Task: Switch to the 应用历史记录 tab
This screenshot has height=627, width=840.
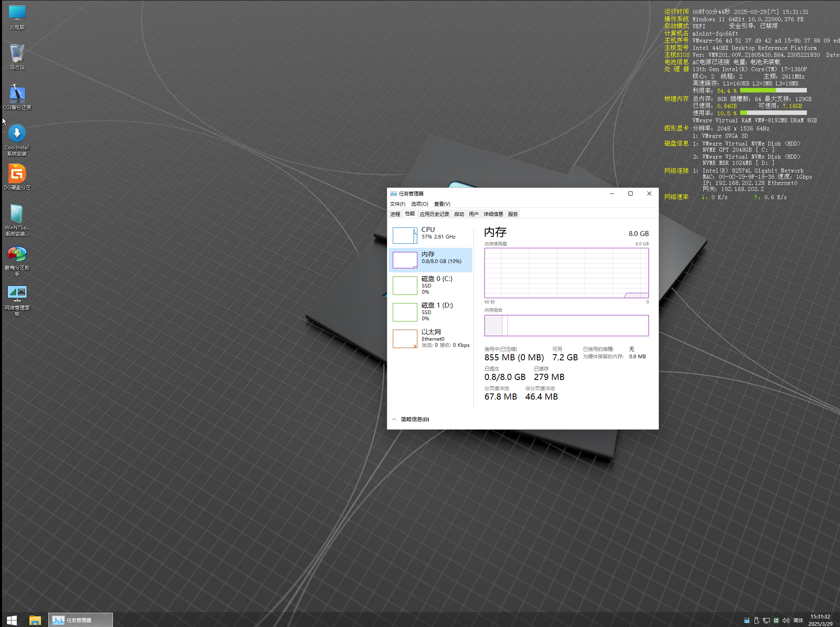Action: [x=435, y=214]
